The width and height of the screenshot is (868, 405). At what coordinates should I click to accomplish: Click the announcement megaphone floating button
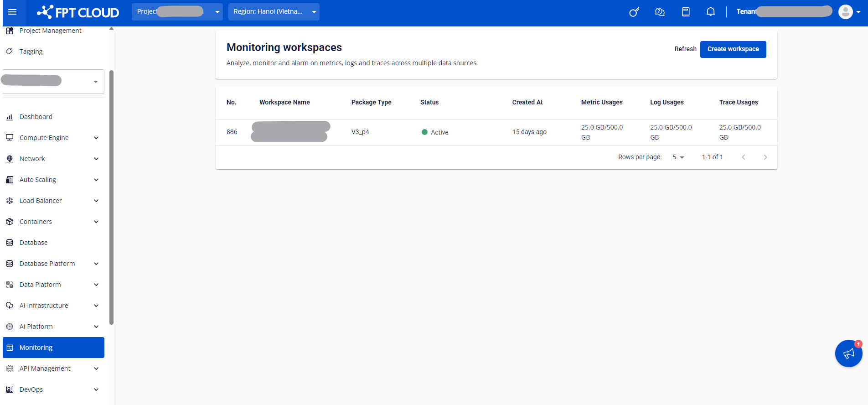tap(848, 353)
